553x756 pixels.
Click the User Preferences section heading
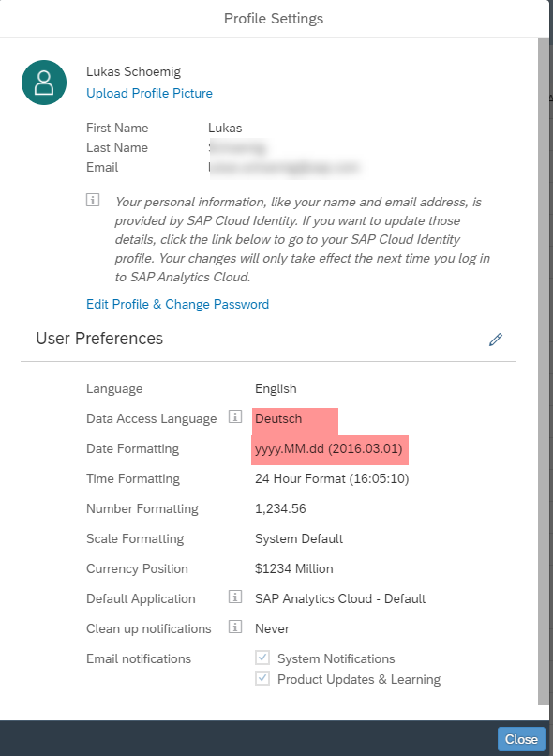pos(99,339)
